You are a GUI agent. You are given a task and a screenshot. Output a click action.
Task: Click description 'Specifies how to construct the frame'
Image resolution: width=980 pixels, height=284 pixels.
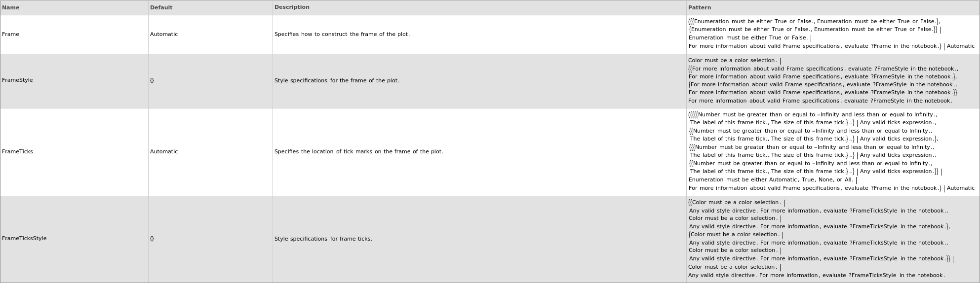tap(342, 35)
